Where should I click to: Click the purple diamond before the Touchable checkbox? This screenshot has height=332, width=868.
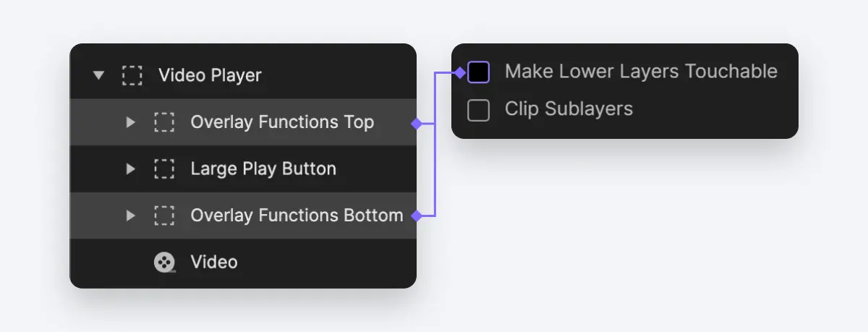coord(460,72)
